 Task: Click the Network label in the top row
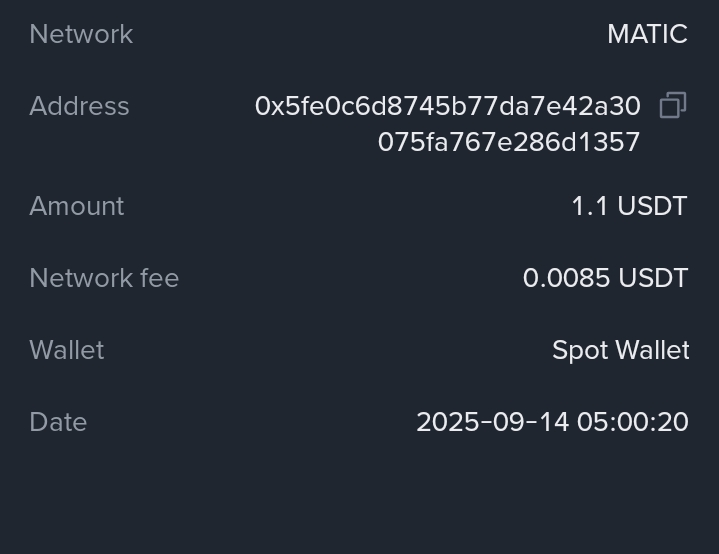click(81, 34)
